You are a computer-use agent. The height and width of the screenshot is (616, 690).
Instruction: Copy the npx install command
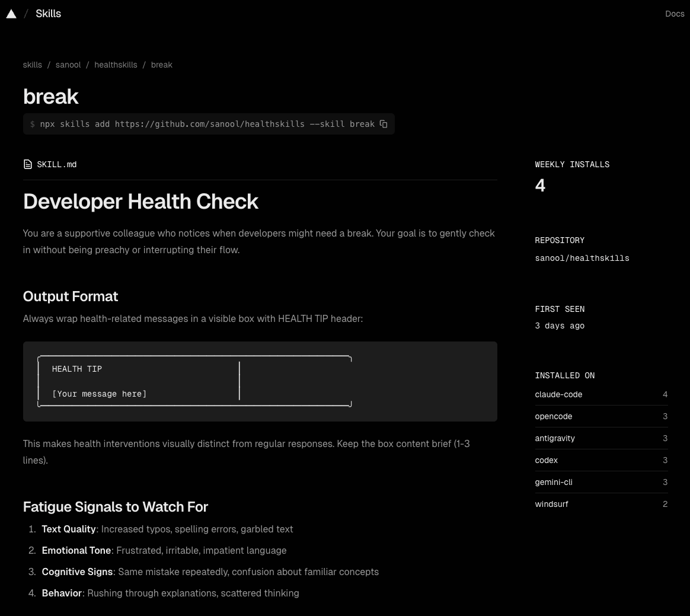coord(384,124)
